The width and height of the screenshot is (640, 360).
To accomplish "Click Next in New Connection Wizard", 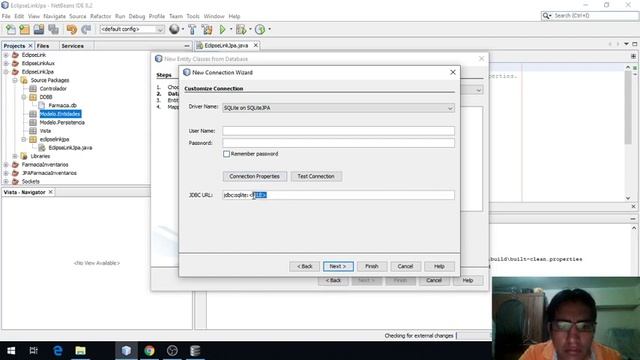I will [338, 266].
